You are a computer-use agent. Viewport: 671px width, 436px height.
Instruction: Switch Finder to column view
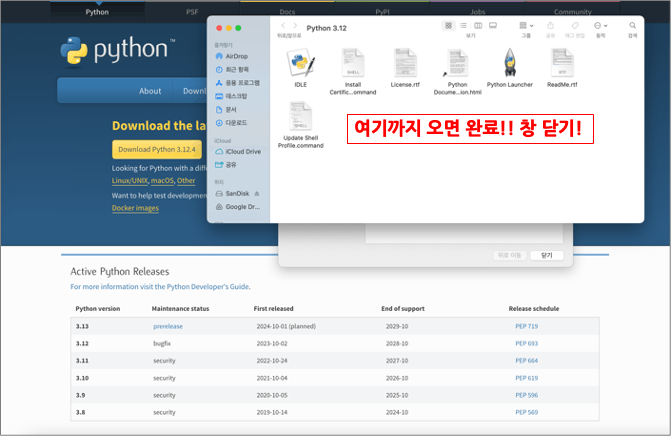pos(478,26)
